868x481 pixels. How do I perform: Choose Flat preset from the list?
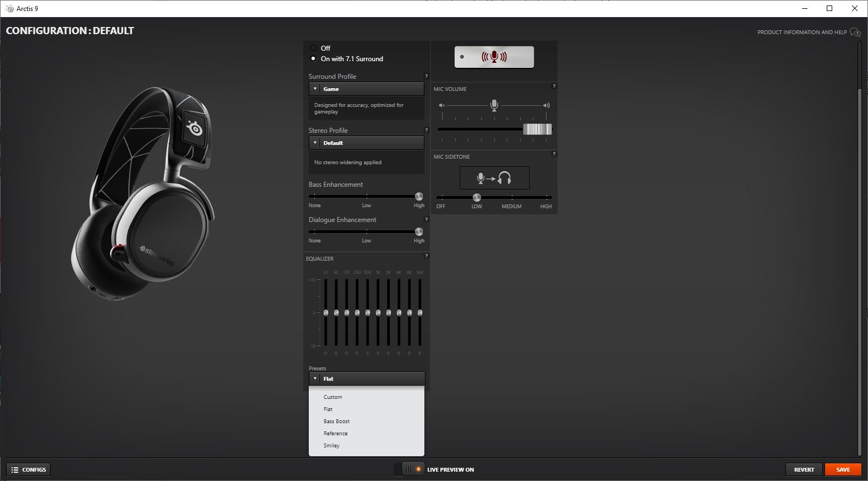(x=328, y=409)
